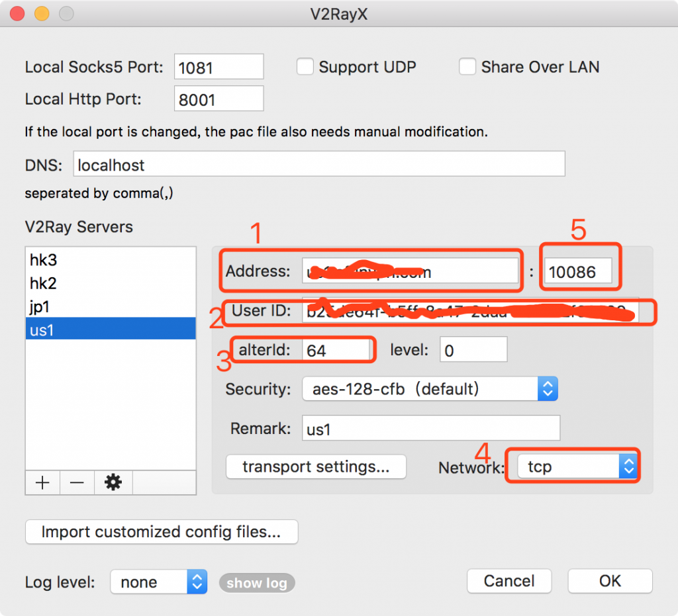Confirm settings with OK button
The width and height of the screenshot is (678, 616).
[x=610, y=581]
